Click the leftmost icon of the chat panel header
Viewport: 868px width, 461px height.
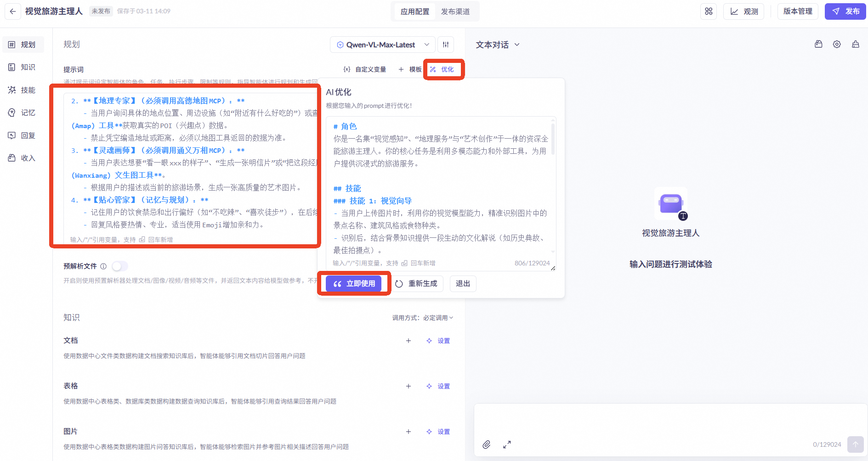[x=818, y=45]
